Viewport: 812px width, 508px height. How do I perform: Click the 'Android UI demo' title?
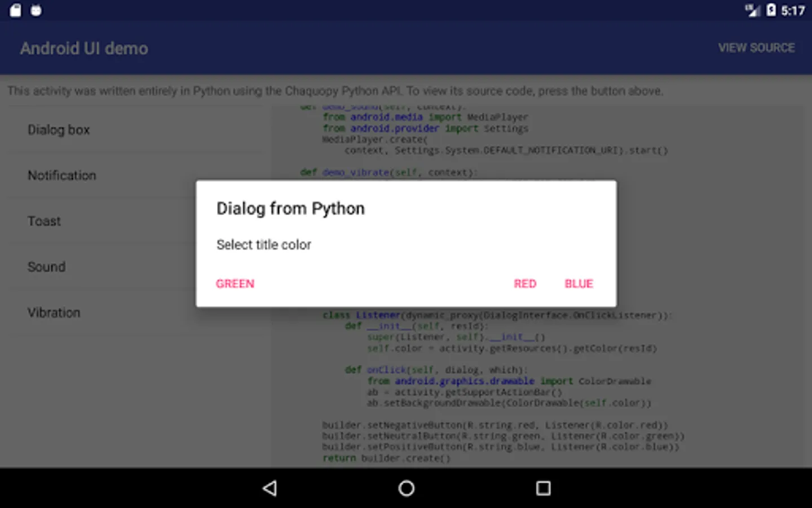click(84, 49)
